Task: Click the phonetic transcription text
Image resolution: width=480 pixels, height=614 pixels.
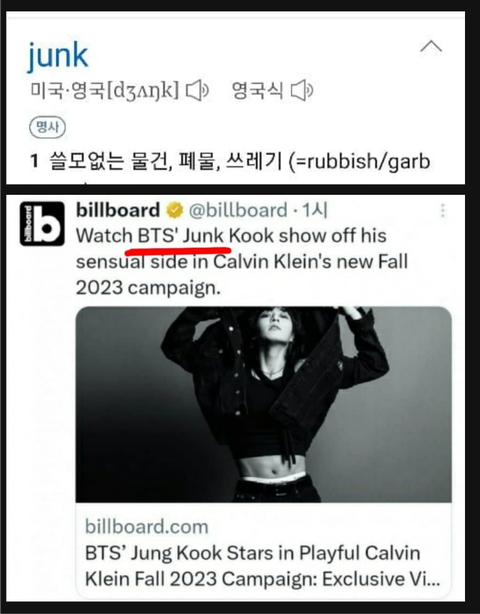Action: click(143, 91)
